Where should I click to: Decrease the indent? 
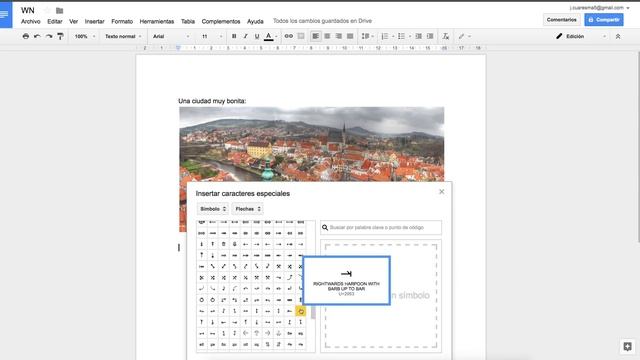418,36
